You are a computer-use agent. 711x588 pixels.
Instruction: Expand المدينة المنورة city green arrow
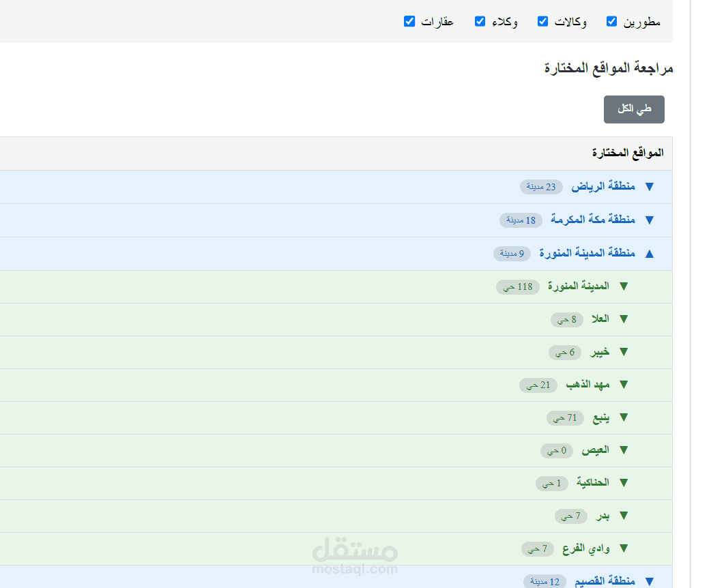(x=624, y=286)
